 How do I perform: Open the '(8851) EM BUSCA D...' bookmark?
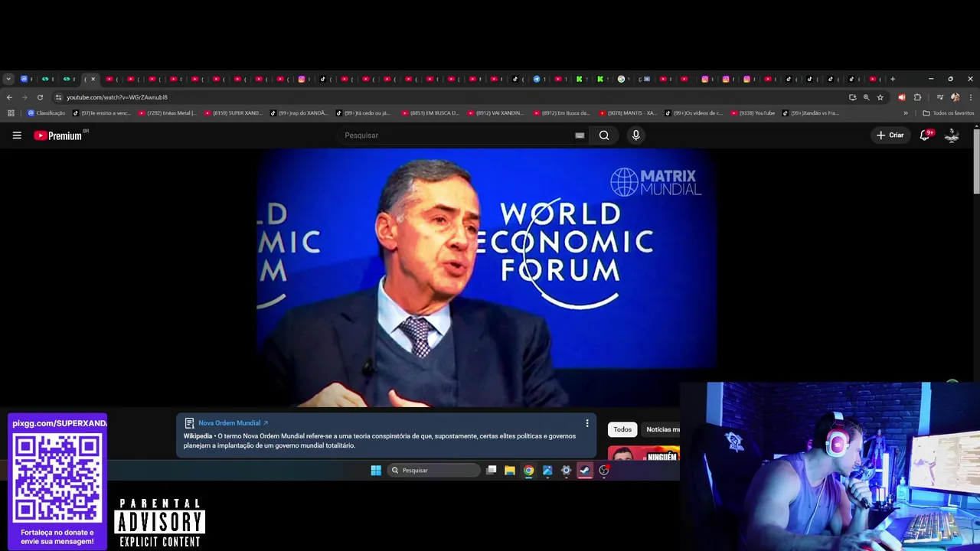tap(431, 113)
